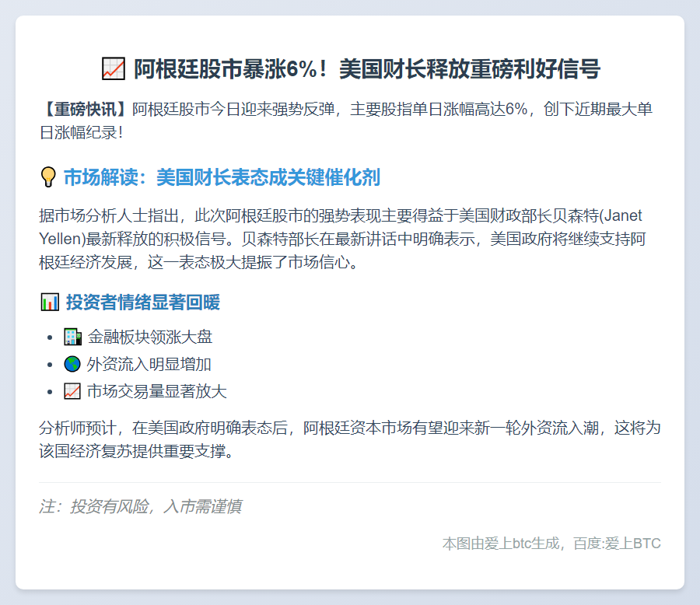Click the paragraph starting with 分析师预计
This screenshot has width=700, height=605.
(350, 439)
